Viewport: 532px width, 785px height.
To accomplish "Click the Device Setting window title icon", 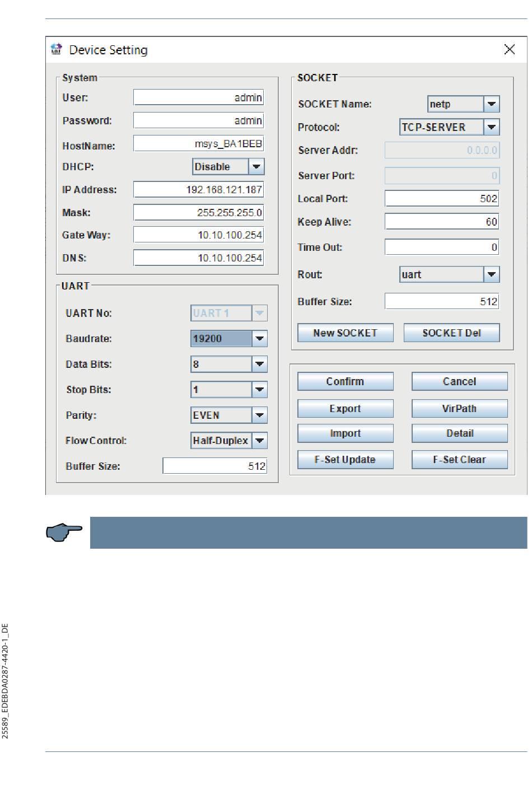I will click(x=56, y=49).
